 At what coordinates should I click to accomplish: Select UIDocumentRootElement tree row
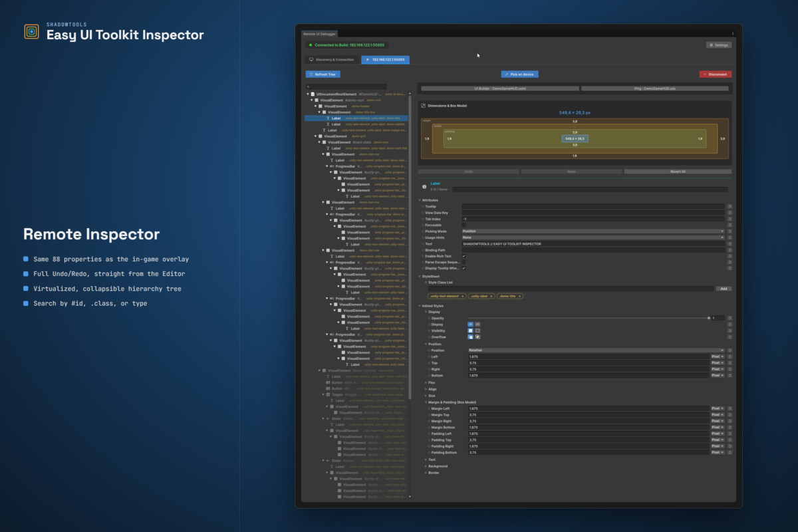click(358, 94)
